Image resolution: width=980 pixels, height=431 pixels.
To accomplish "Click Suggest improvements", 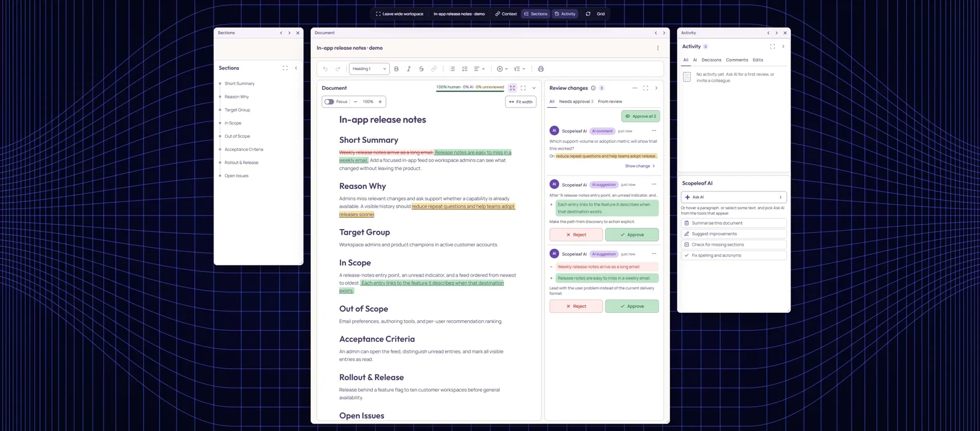I will pyautogui.click(x=734, y=234).
